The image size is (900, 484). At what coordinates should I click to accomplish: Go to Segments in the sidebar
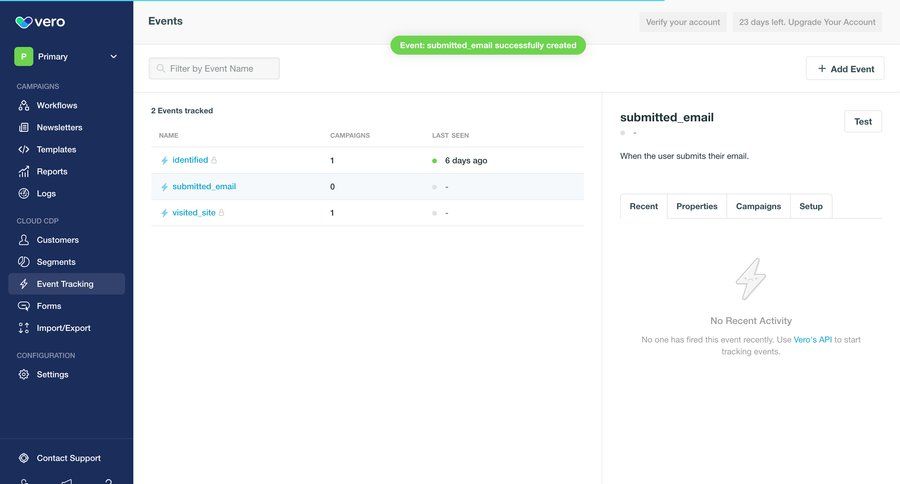[x=56, y=262]
